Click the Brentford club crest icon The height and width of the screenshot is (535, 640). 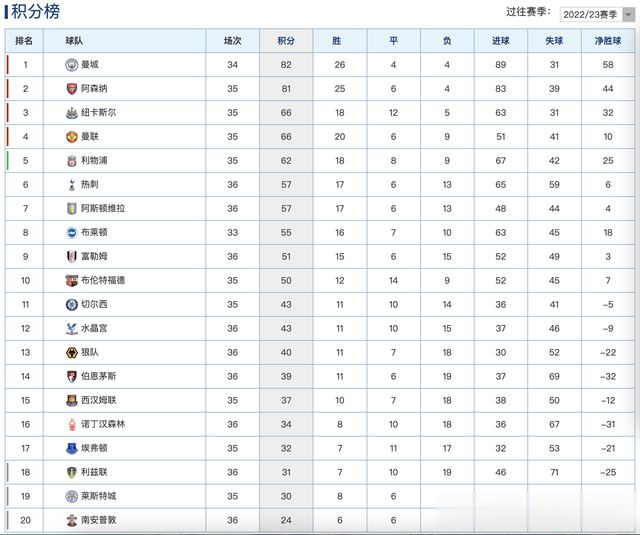pos(71,281)
